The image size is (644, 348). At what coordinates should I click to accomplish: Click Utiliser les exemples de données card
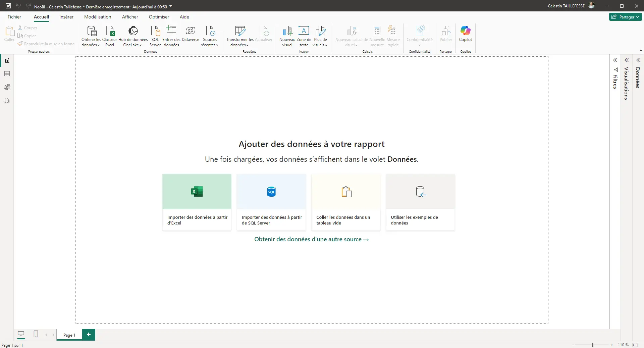[x=420, y=202]
